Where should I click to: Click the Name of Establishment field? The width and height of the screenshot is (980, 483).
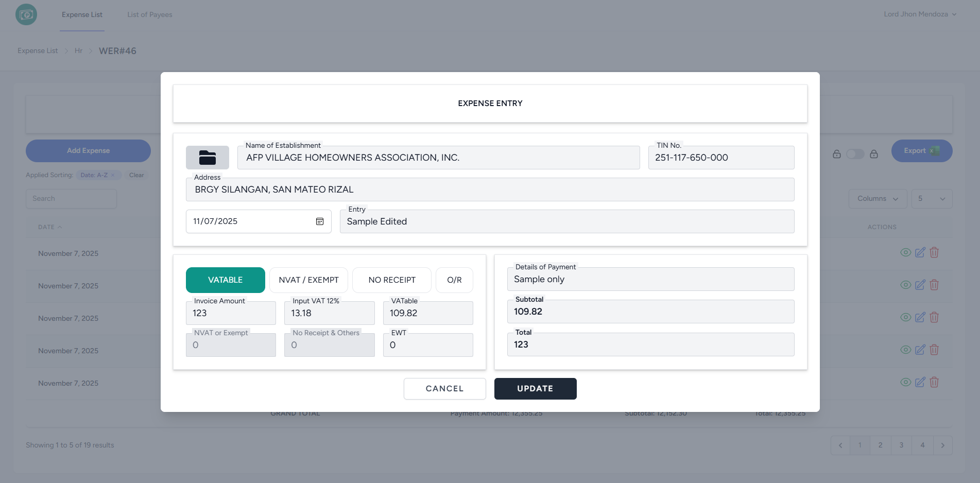click(x=439, y=158)
